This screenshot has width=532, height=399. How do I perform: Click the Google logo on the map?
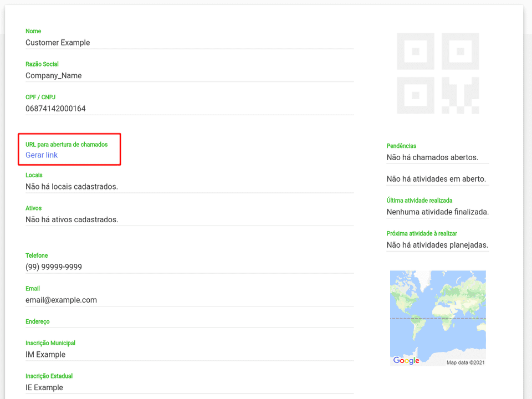(x=405, y=360)
